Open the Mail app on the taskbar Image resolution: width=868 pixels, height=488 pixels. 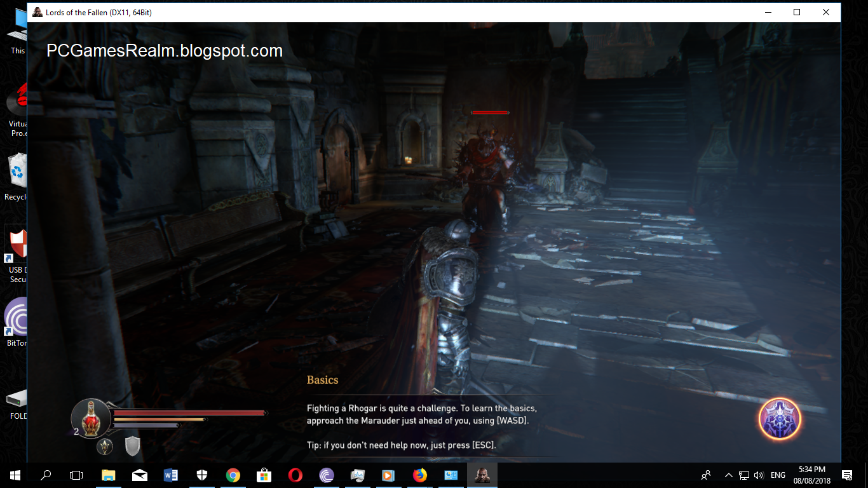point(140,475)
